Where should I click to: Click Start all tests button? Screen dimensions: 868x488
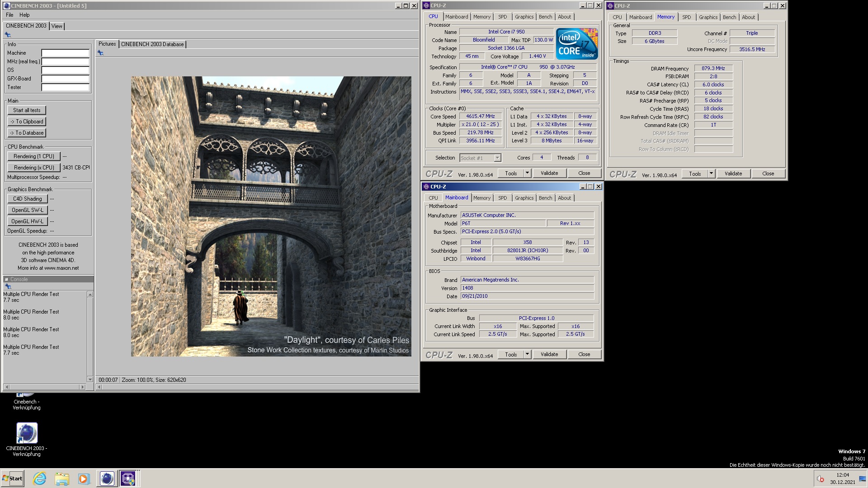tap(27, 110)
